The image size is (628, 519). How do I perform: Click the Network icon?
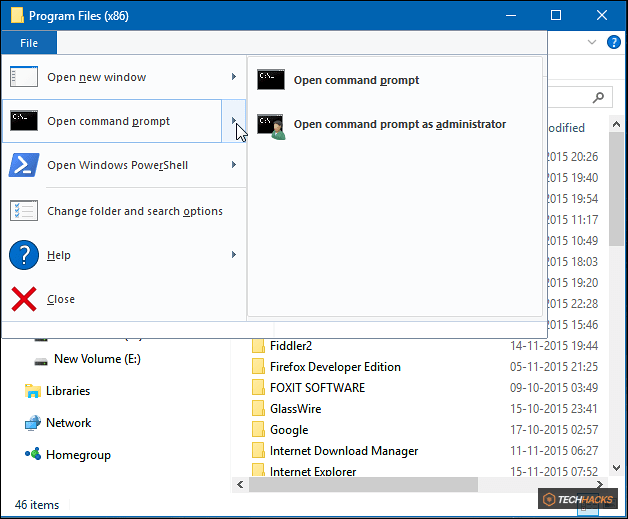pyautogui.click(x=33, y=423)
